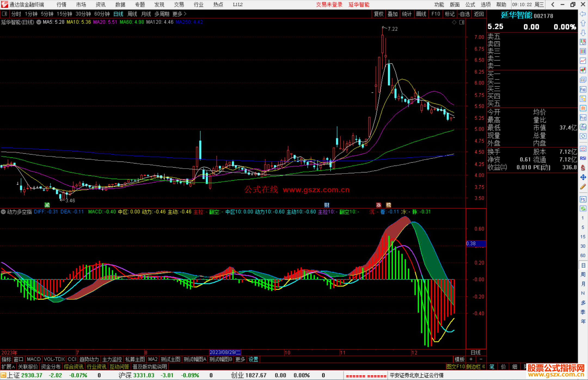The height and width of the screenshot is (380, 588).
Task: Open the candlestick chart sidebar icon
Action: (x=583, y=70)
